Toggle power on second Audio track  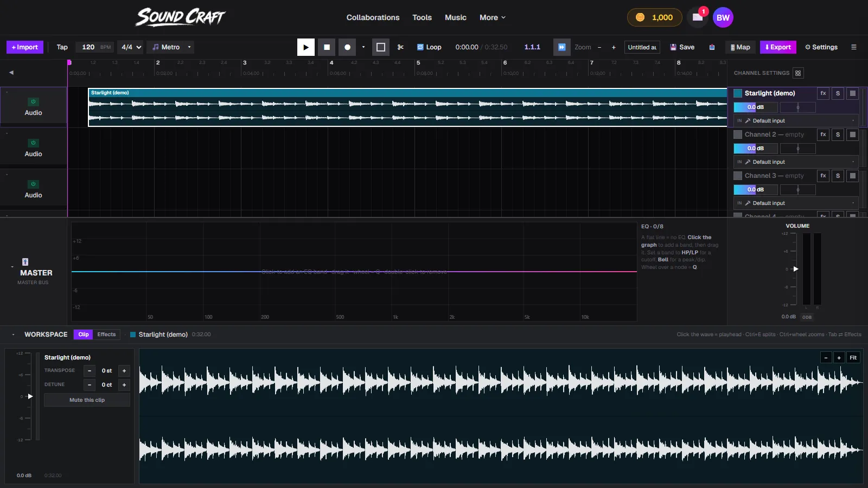pos(33,143)
